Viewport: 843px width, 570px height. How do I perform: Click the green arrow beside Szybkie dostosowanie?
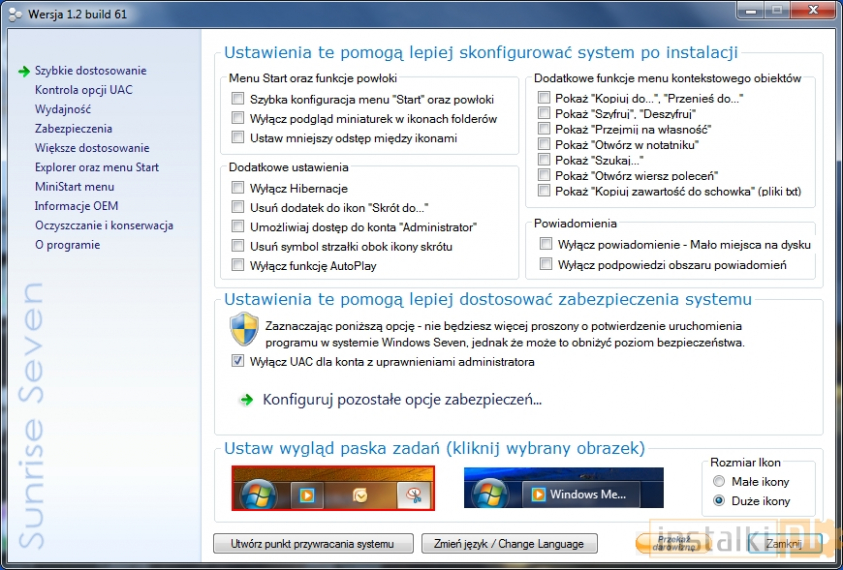click(24, 72)
